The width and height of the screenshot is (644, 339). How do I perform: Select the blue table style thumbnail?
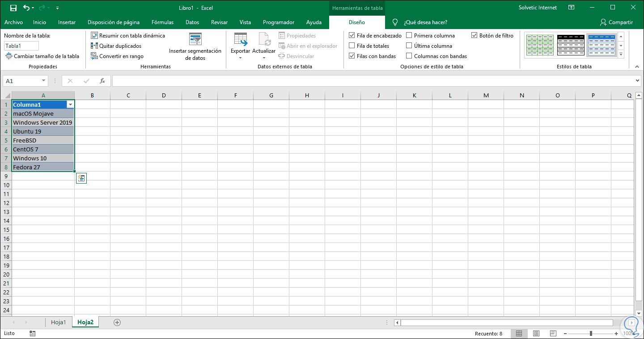click(x=602, y=45)
